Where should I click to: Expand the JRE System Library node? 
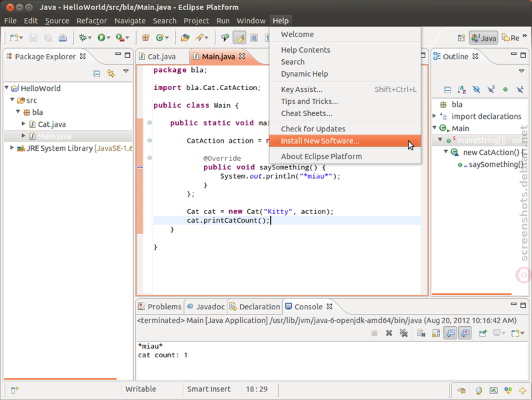(x=12, y=147)
